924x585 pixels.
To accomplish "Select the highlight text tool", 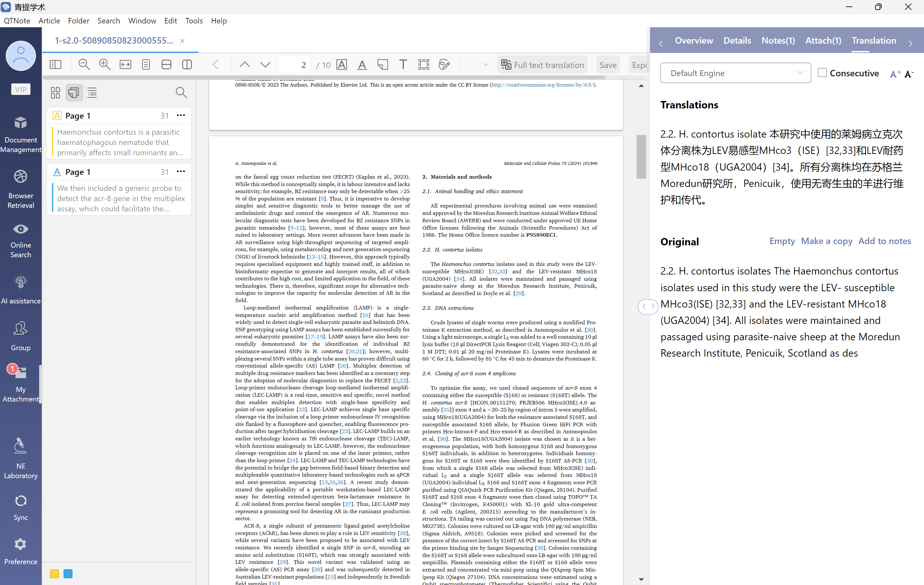I will tap(341, 65).
